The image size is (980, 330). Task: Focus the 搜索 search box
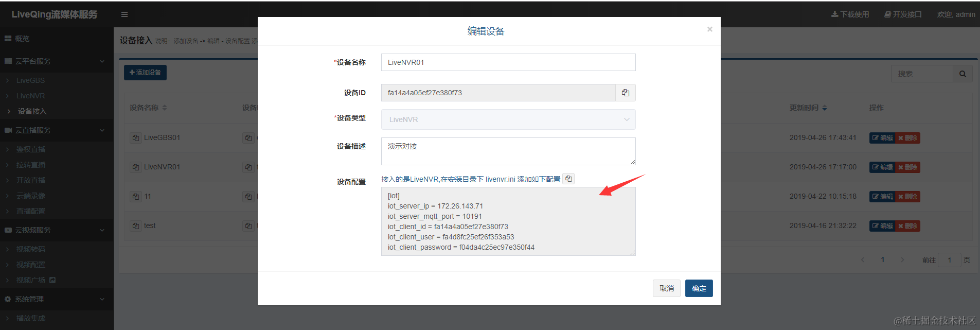[x=922, y=74]
